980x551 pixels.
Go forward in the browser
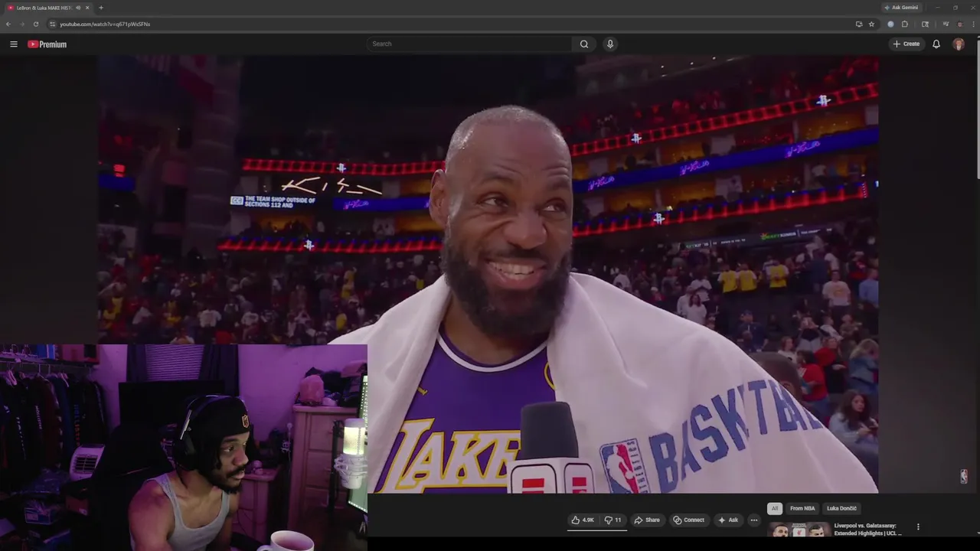click(x=21, y=24)
